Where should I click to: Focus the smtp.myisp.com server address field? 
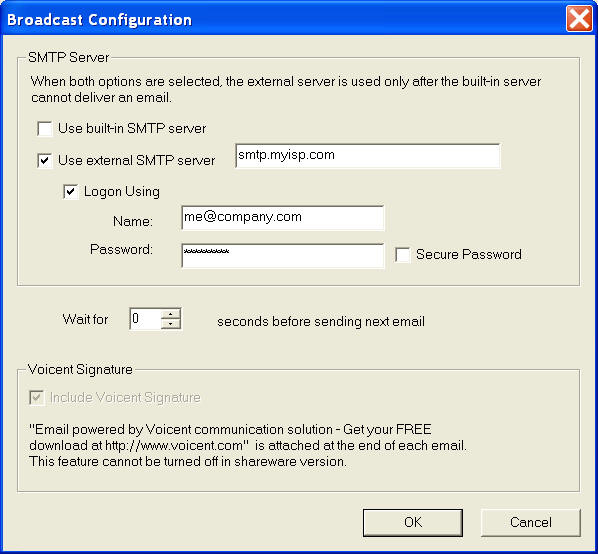pyautogui.click(x=368, y=156)
